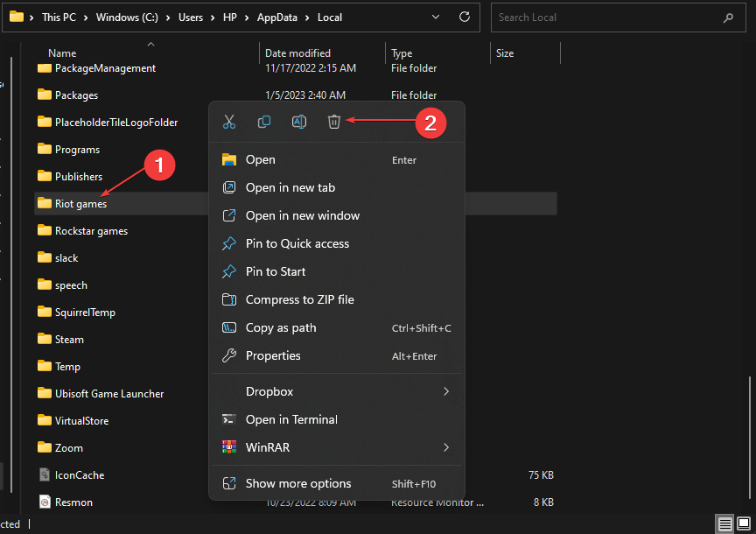Screen dimensions: 756x534
Task: Select the Programs folder
Action: point(77,150)
